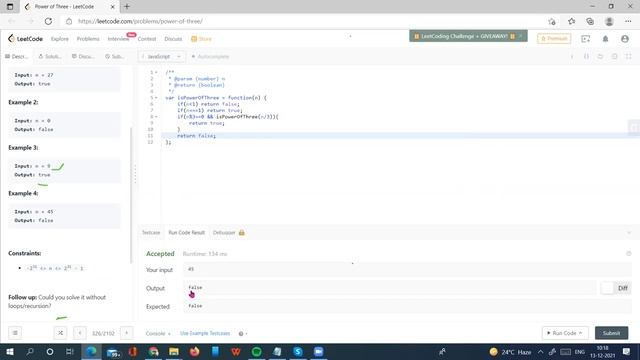Go to the next problem arrow

pyautogui.click(x=127, y=333)
